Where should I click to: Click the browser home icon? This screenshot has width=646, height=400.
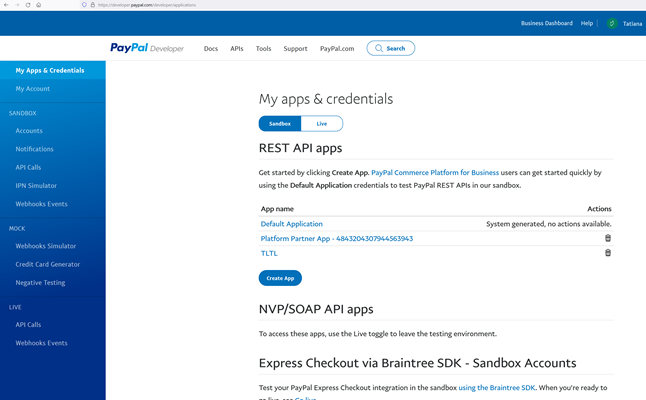pos(39,5)
